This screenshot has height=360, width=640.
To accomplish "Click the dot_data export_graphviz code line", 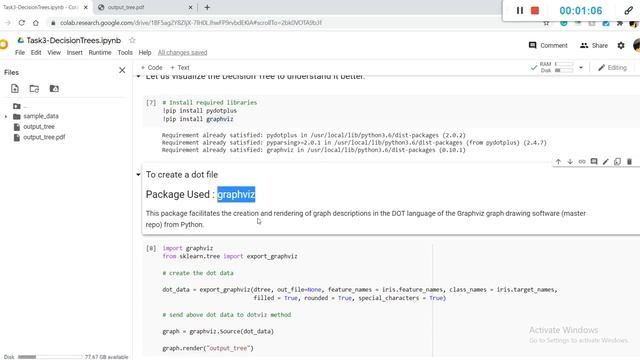I will (x=360, y=289).
